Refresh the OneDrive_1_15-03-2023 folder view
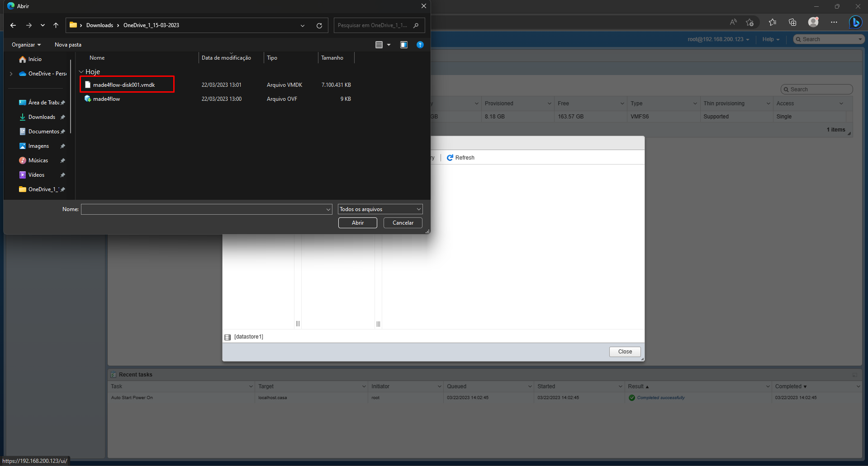 (319, 25)
